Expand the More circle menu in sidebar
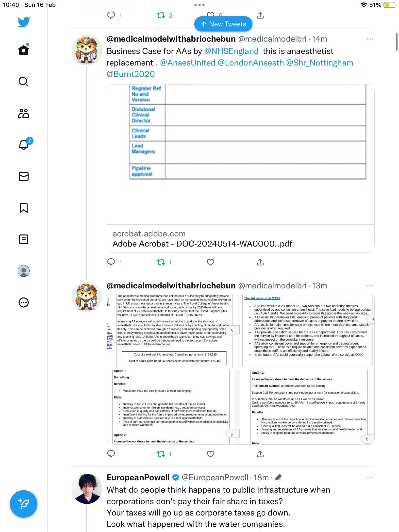 pyautogui.click(x=24, y=302)
